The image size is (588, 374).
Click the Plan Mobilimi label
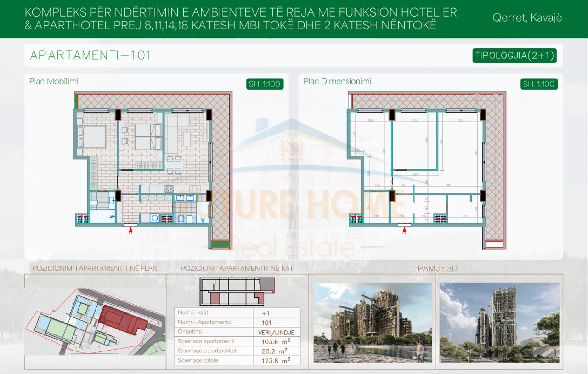click(x=54, y=81)
